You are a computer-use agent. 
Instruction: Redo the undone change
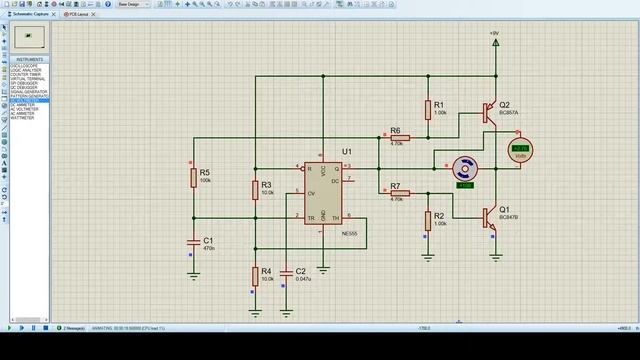(238, 4)
